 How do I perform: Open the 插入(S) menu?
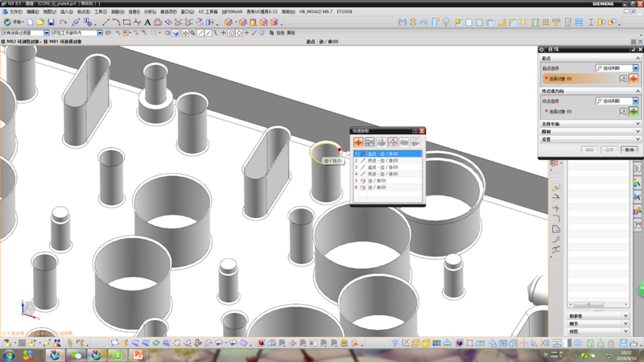tap(67, 12)
